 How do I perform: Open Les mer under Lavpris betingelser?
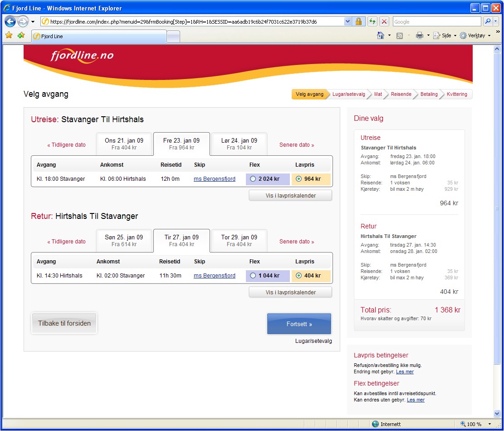click(x=405, y=372)
